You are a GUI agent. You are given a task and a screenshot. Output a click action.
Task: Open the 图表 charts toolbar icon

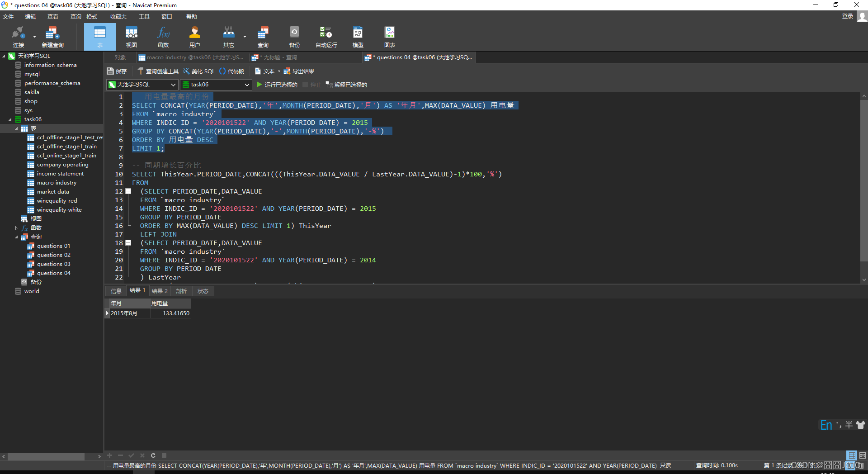tap(390, 37)
